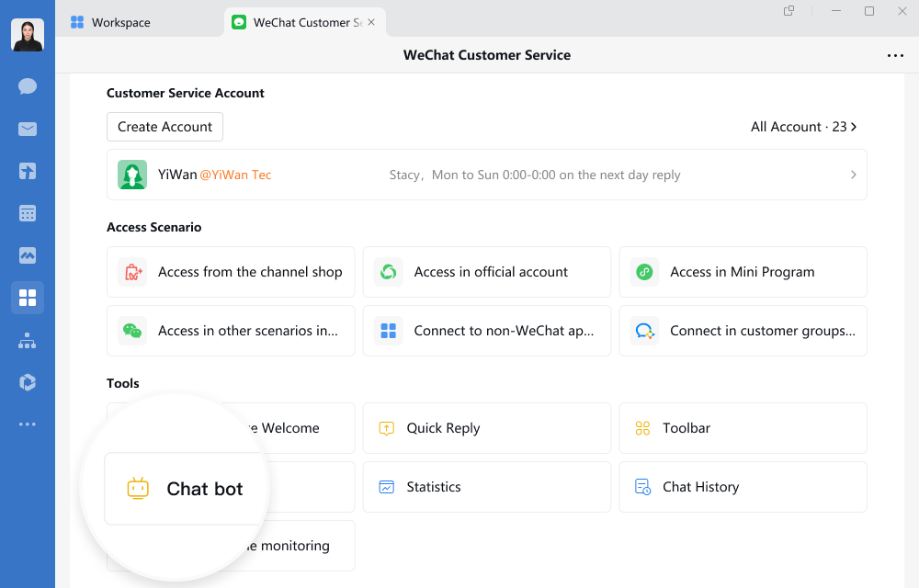Open the All Account · 23 list
This screenshot has height=588, width=919.
803,127
